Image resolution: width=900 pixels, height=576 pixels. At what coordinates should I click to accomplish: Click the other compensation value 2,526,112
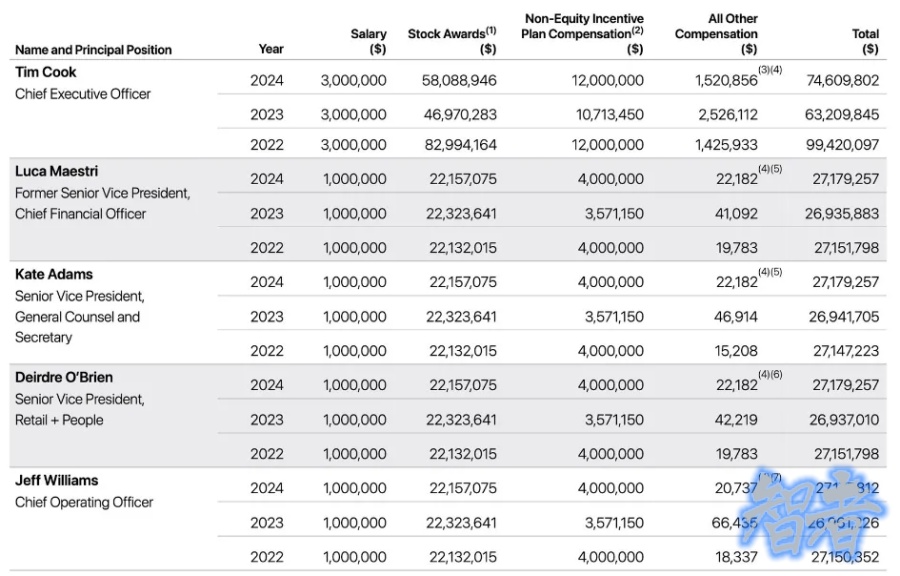pos(728,115)
